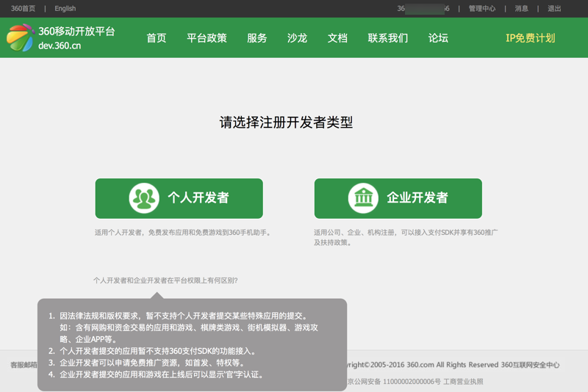Click the individual developer people icon

(x=144, y=198)
